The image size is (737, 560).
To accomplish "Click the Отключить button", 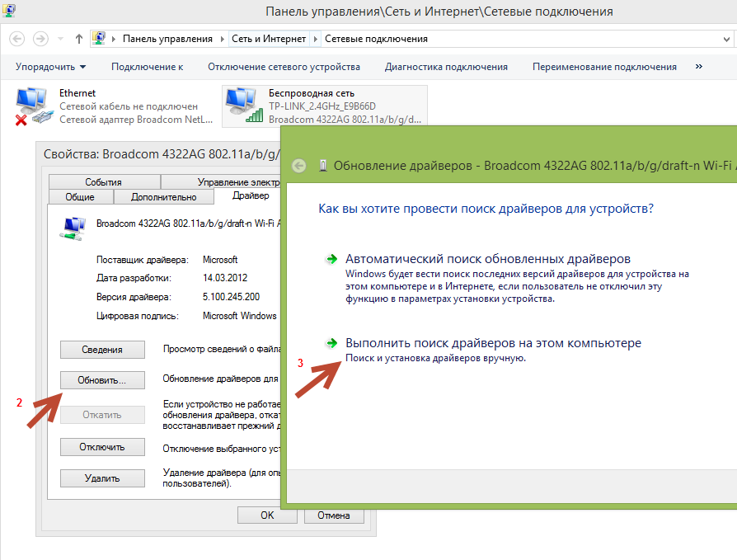I will 102,447.
